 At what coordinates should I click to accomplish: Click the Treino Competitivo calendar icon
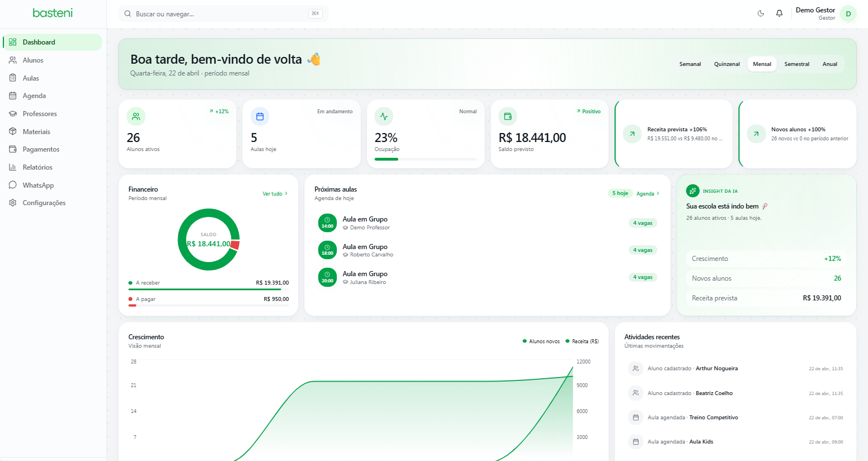(635, 418)
